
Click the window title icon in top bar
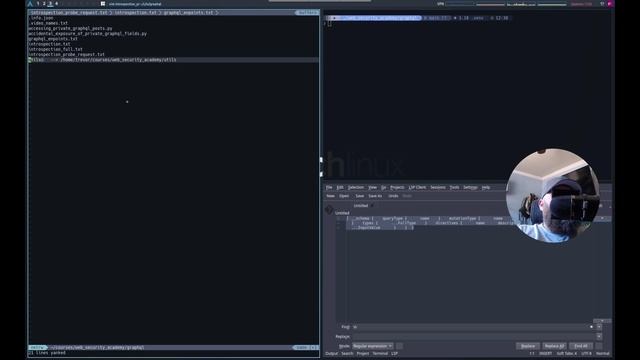103,4
